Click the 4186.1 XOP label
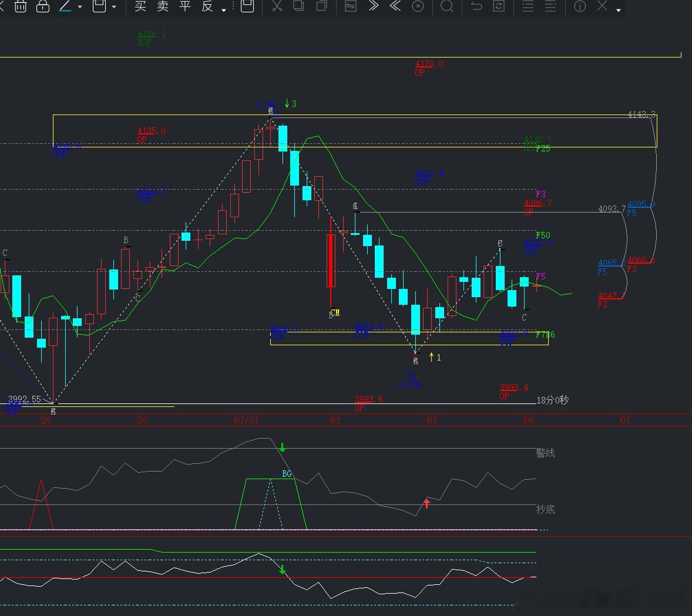The height and width of the screenshot is (616, 692). pos(152,38)
